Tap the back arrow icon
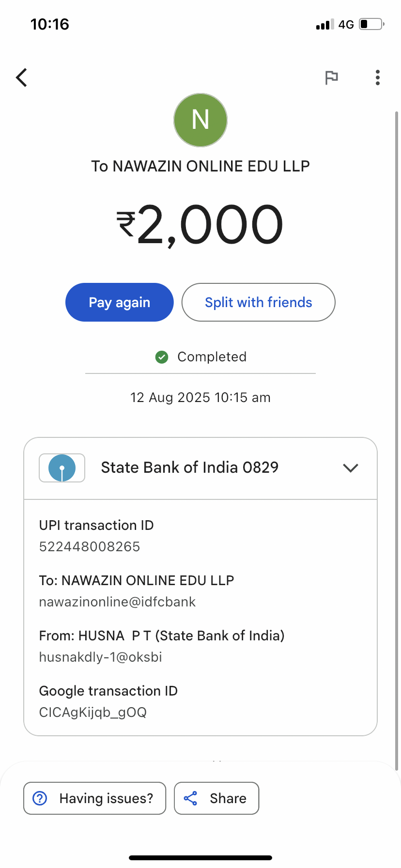This screenshot has width=401, height=868. 22,77
